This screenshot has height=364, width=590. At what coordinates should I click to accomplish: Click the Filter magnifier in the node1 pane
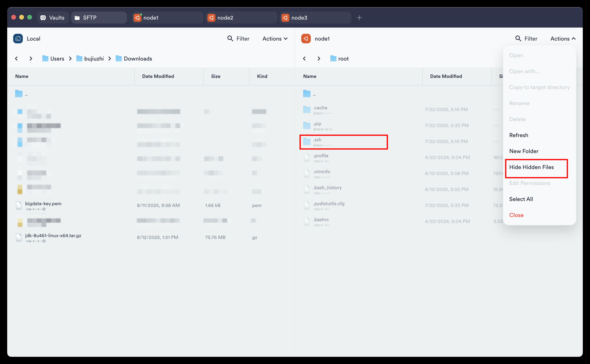tap(518, 38)
